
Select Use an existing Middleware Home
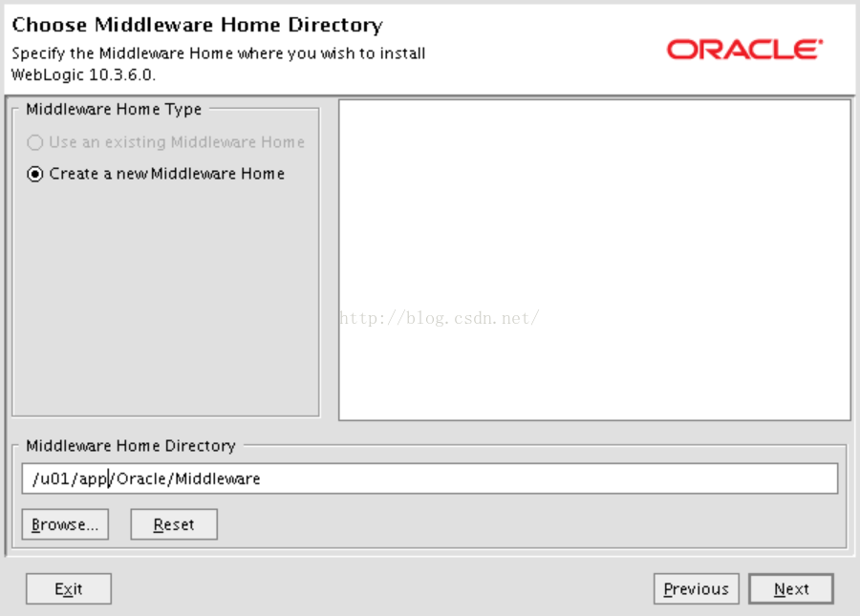(x=165, y=142)
